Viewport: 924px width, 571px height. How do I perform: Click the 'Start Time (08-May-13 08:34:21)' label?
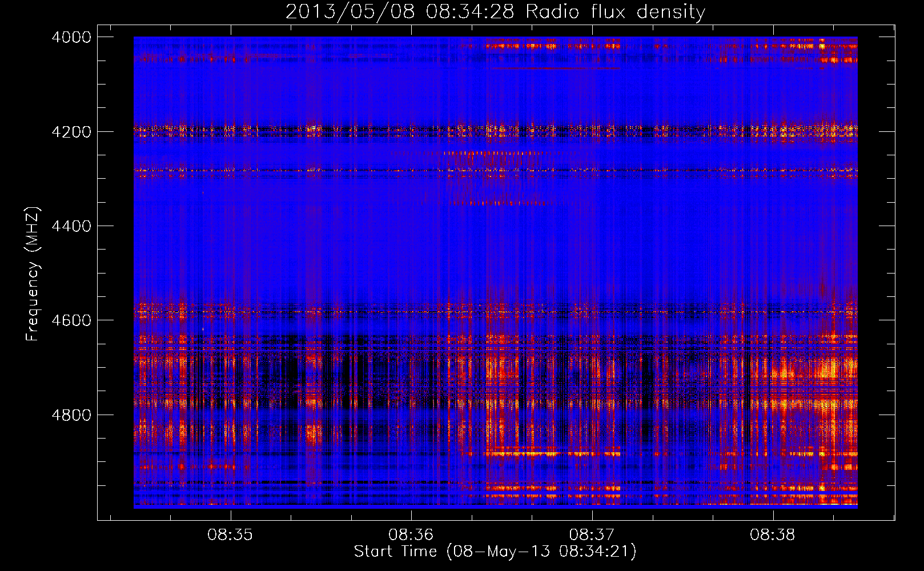point(495,552)
